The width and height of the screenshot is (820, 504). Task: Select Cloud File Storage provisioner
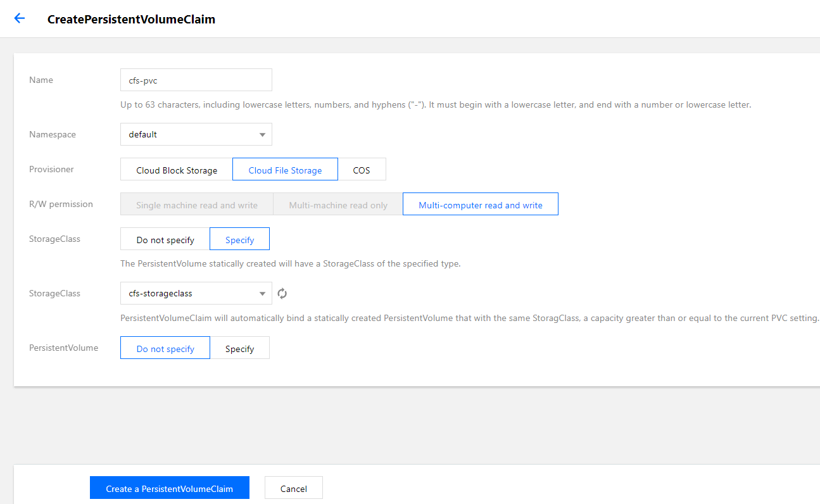(285, 170)
